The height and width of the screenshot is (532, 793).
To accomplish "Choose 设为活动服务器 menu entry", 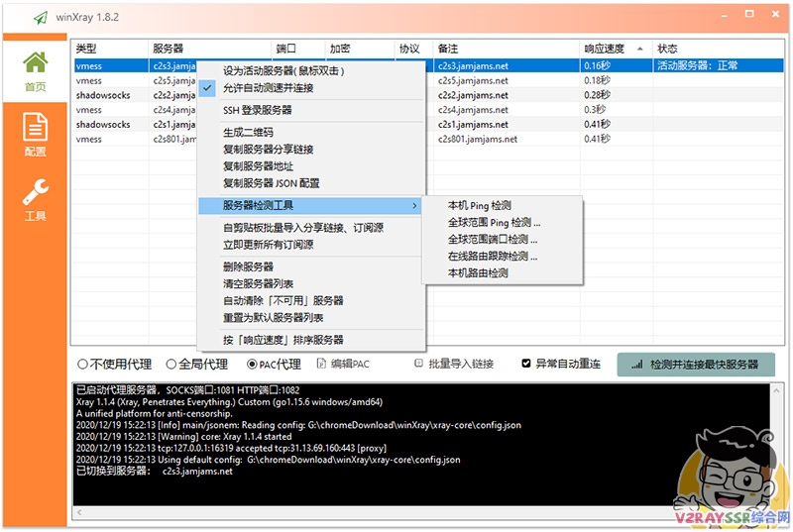I will click(311, 70).
